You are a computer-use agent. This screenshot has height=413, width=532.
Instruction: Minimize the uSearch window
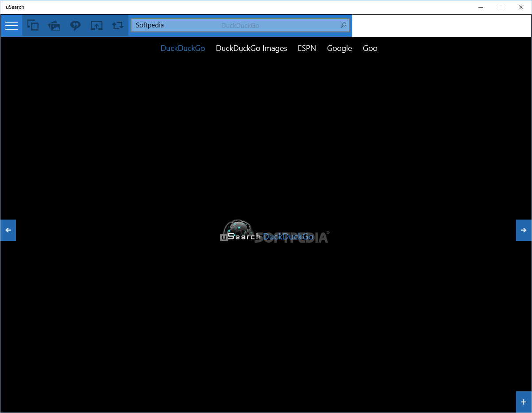pyautogui.click(x=481, y=7)
